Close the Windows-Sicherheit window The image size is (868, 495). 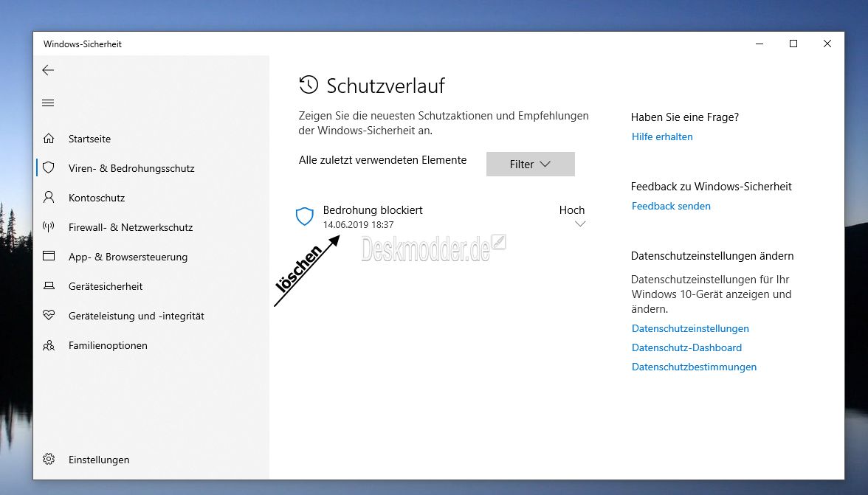click(x=827, y=44)
